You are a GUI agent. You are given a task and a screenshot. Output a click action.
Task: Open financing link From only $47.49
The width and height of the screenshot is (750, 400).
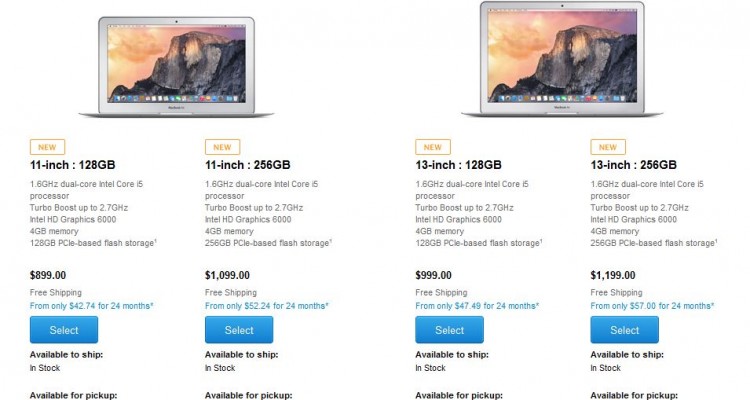(x=477, y=306)
